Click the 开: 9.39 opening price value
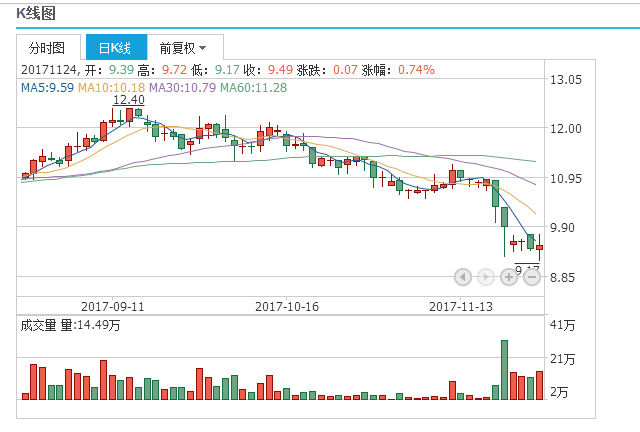Screen dimensions: 640x432 121,70
